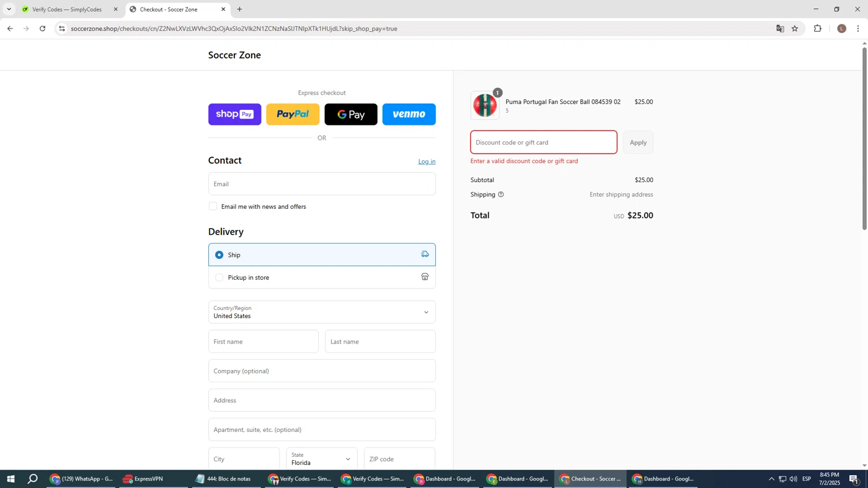Click the store icon in Pickup row
This screenshot has height=488, width=868.
(425, 277)
